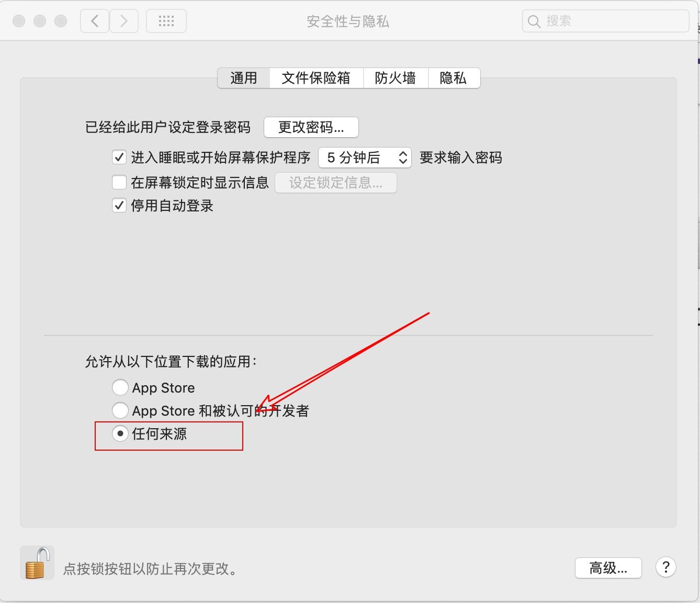Screen dimensions: 700x603
Task: Open the 高级... settings button
Action: tap(608, 568)
